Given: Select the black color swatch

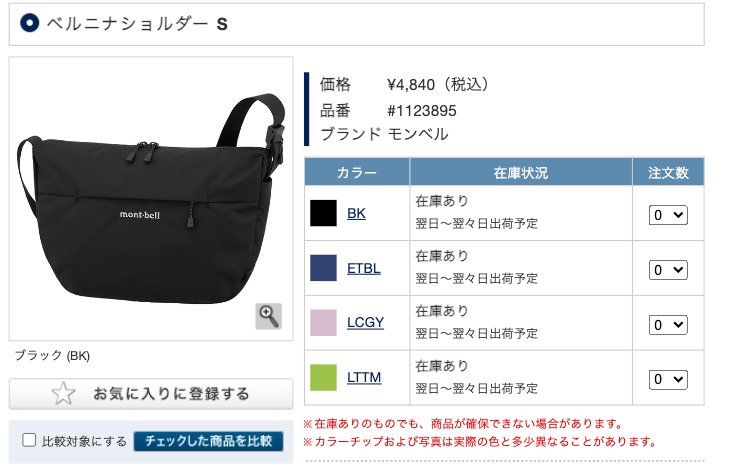Looking at the screenshot, I should click(323, 213).
